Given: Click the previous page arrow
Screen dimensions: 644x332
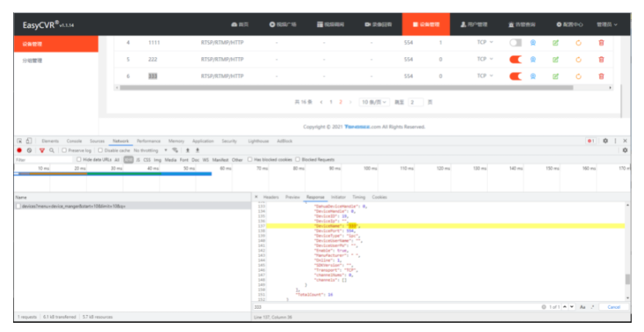Looking at the screenshot, I should point(321,102).
